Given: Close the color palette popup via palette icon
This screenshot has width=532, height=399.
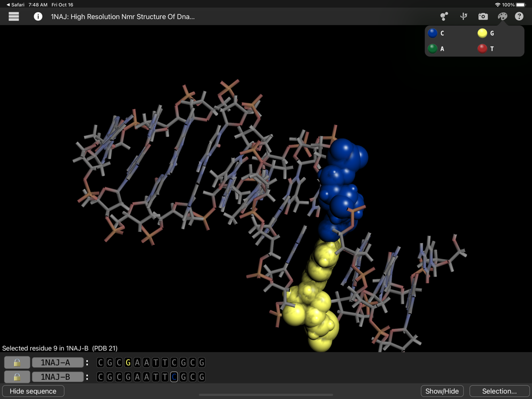Looking at the screenshot, I should (502, 16).
